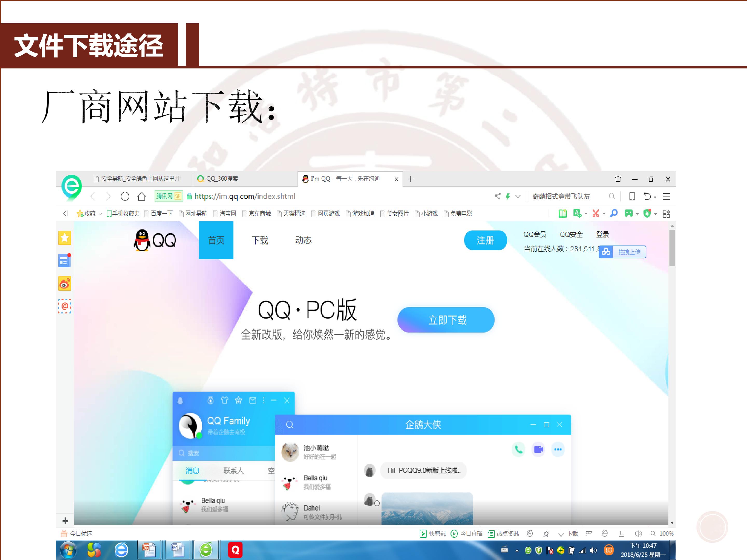This screenshot has height=560, width=747.
Task: Add a sidebar app with plus icon
Action: (x=65, y=521)
